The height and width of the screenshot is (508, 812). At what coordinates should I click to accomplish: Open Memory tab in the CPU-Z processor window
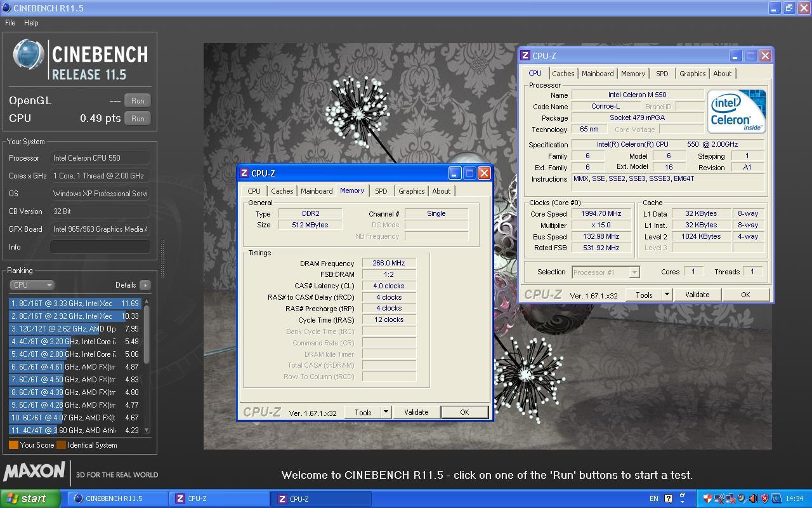[x=633, y=74]
